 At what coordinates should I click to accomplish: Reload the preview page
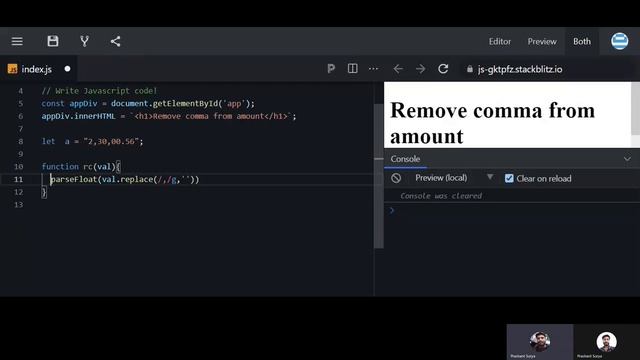point(443,69)
